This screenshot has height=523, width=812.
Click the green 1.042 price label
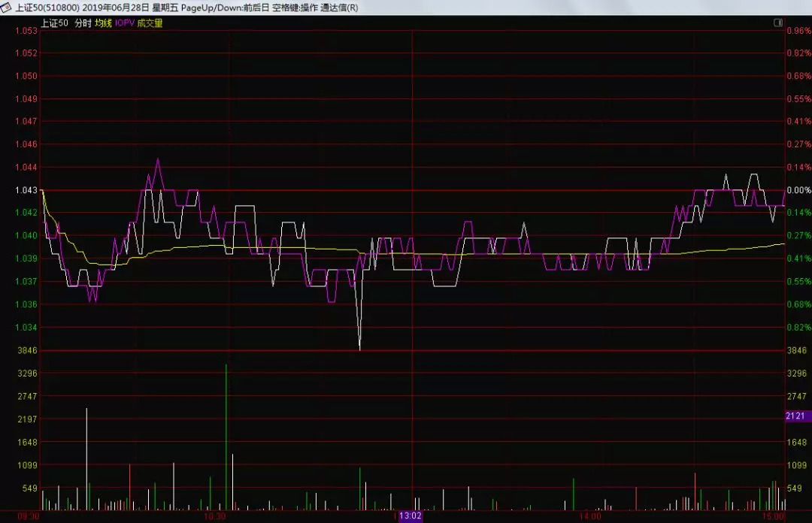[x=26, y=213]
